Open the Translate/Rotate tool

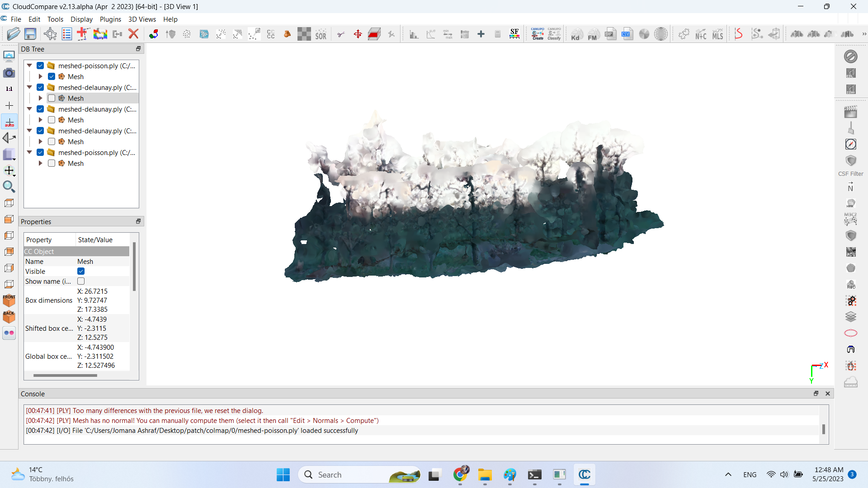coord(358,34)
